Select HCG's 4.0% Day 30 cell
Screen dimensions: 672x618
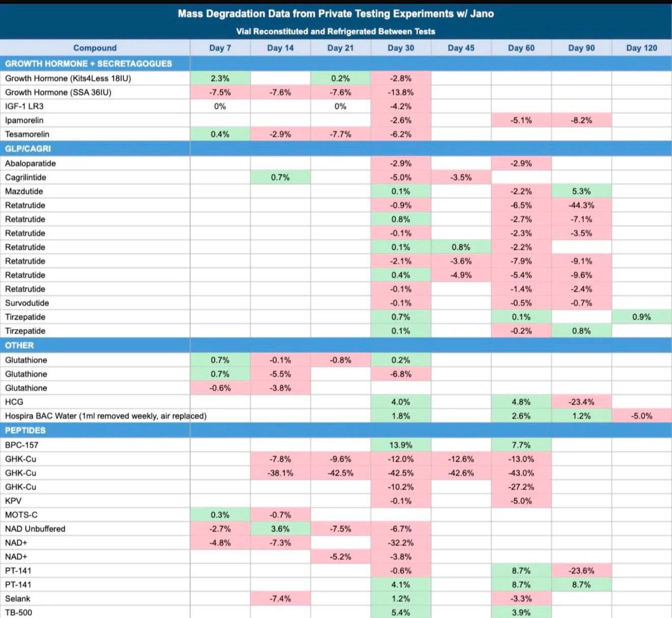(x=401, y=402)
